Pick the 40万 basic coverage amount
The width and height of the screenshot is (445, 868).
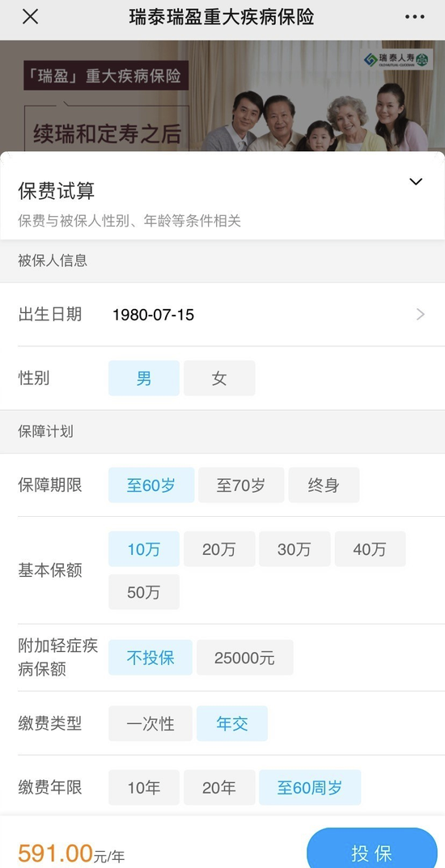pos(370,549)
